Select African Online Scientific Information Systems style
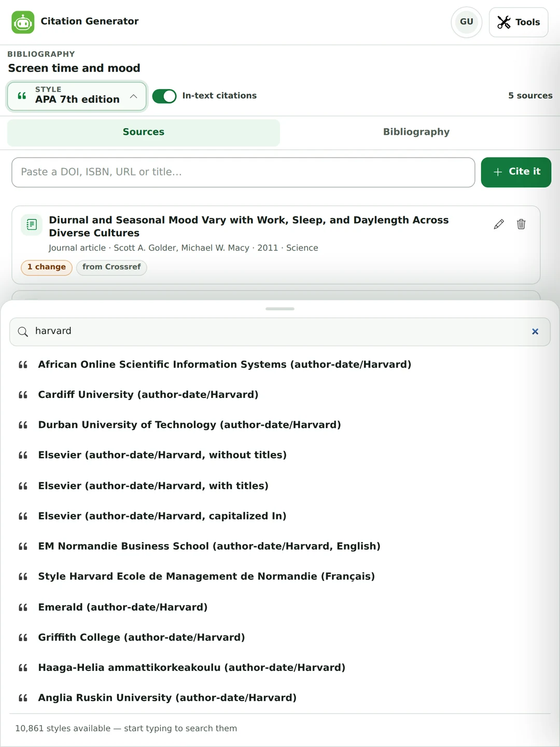The height and width of the screenshot is (747, 560). click(280, 365)
